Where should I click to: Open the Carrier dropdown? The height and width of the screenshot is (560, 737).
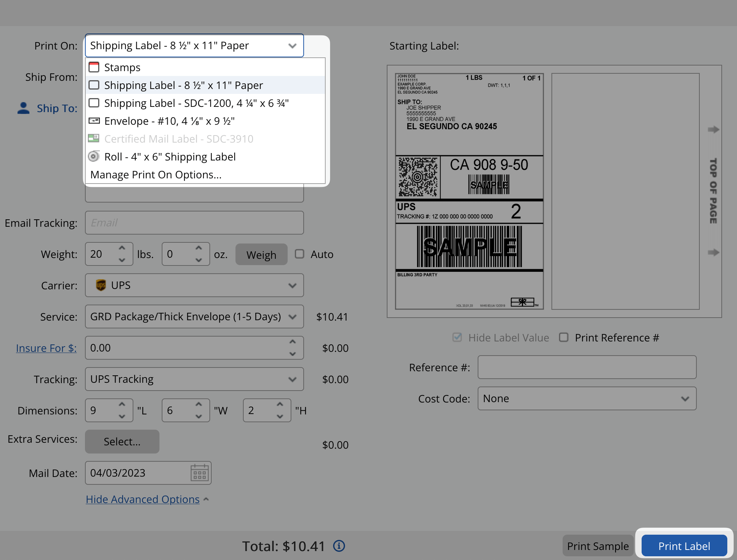tap(292, 286)
